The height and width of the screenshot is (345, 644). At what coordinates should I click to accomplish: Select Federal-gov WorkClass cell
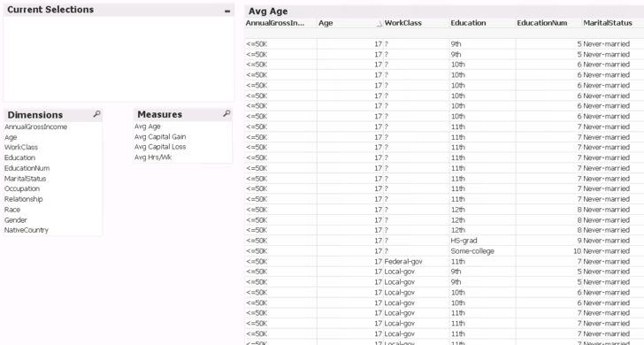417,262
